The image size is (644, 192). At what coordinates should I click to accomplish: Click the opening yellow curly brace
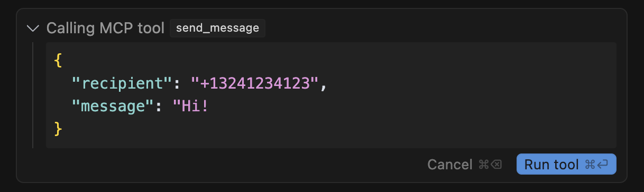click(x=58, y=61)
